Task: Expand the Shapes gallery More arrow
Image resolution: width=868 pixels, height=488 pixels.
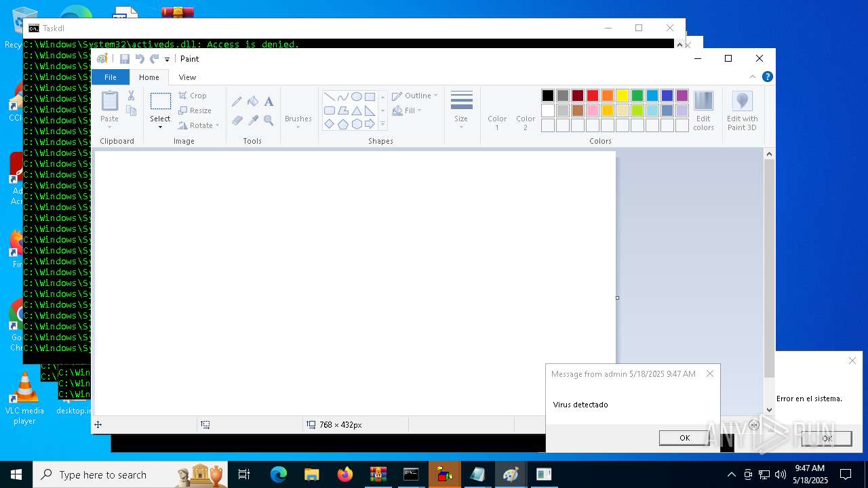Action: [382, 124]
